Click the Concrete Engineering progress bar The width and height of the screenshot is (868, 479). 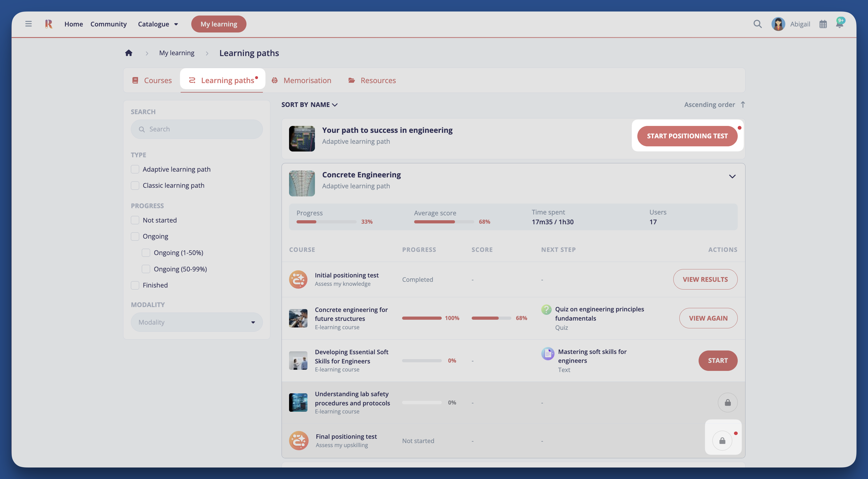(326, 222)
